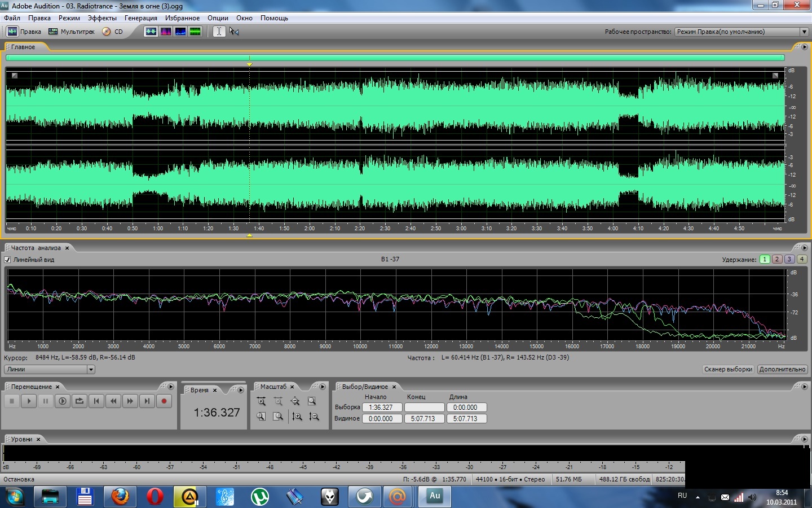
Task: Zoom out horizontally in Масштаб panel
Action: pyautogui.click(x=278, y=401)
